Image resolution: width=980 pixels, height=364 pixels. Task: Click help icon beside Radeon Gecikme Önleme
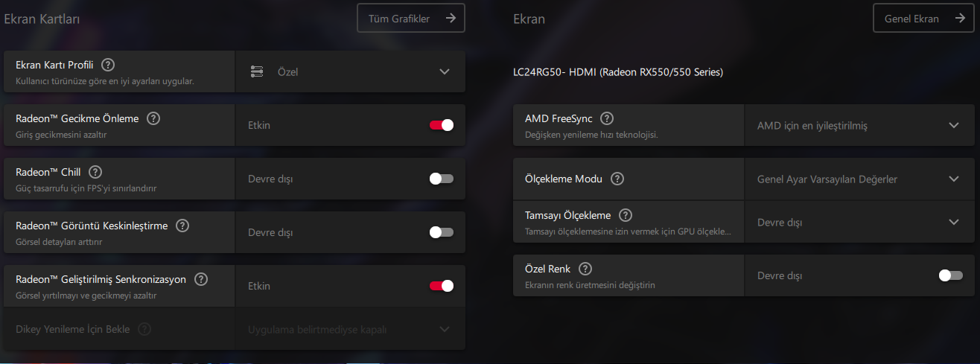click(x=153, y=118)
